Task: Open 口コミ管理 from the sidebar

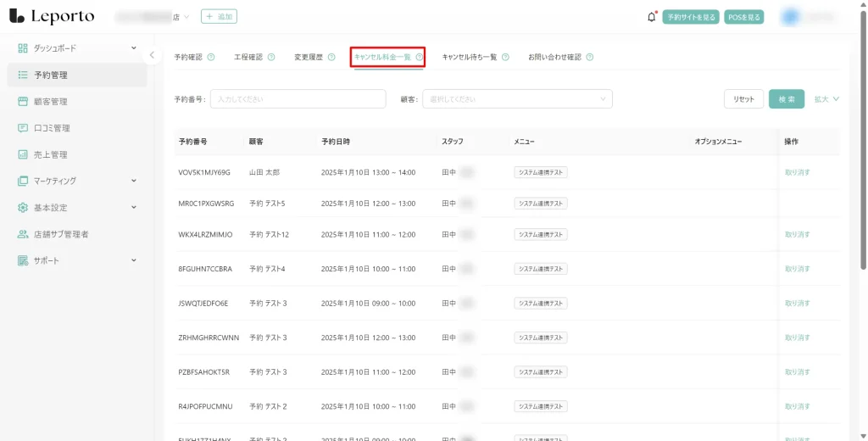Action: tap(51, 128)
